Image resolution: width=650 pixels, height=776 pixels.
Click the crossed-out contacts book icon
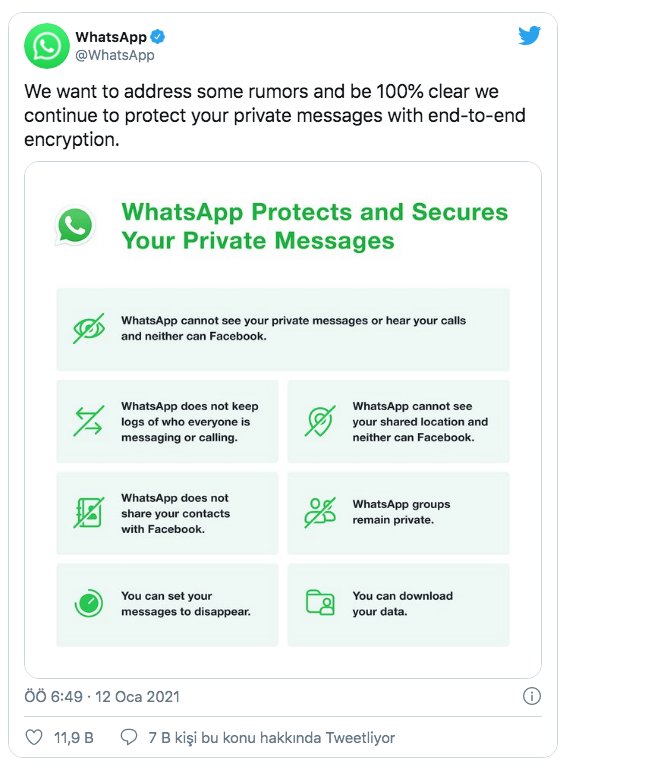point(89,513)
